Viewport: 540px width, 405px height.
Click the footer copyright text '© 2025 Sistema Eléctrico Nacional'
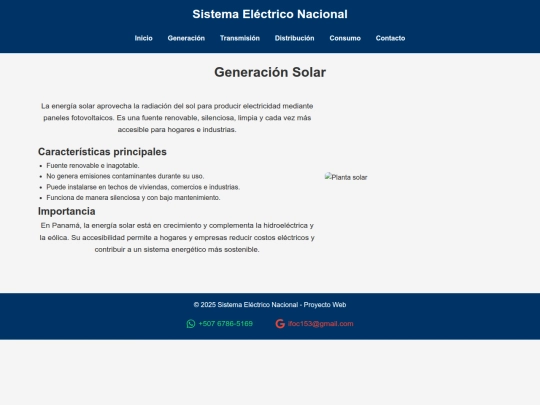(270, 305)
